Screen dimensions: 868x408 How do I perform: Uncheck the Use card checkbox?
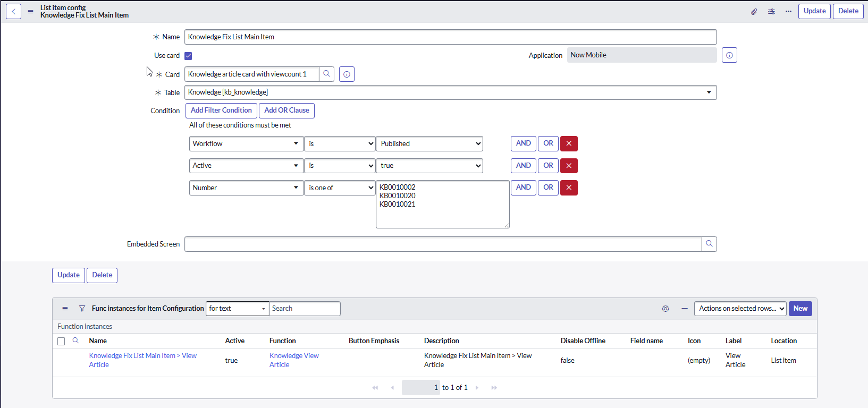point(188,56)
